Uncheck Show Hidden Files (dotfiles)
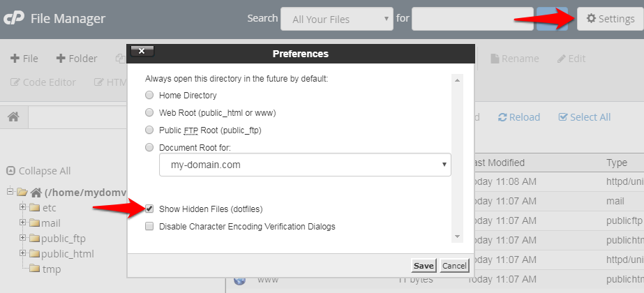 coord(149,209)
